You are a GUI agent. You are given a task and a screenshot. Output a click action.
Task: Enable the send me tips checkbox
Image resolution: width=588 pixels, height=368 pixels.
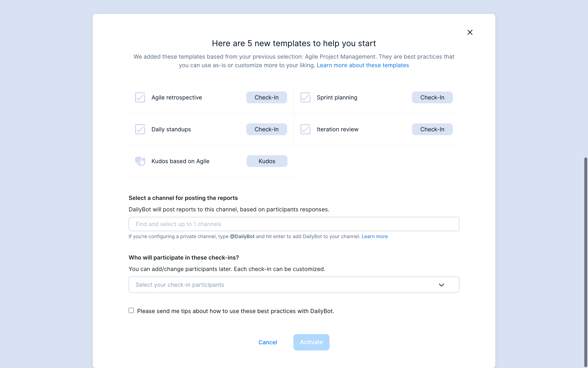click(x=131, y=311)
